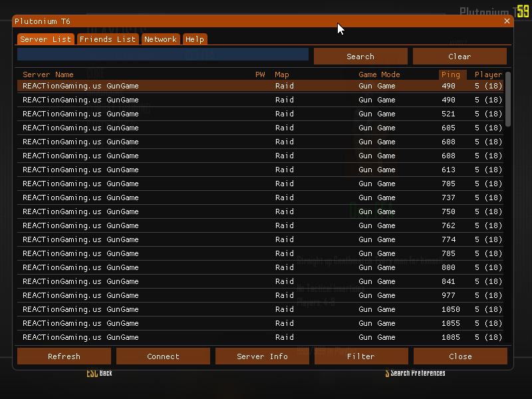The width and height of the screenshot is (532, 399).
Task: Switch to the Friends List tab
Action: click(107, 39)
